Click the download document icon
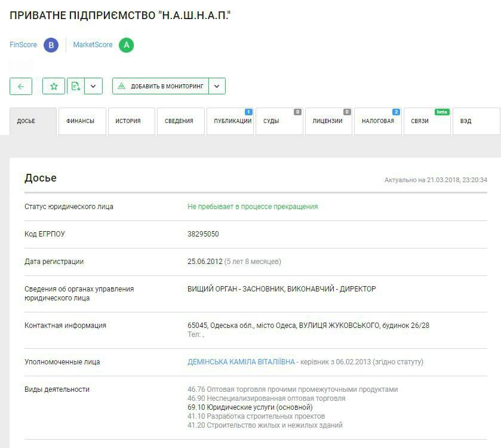The image size is (501, 448). click(x=75, y=86)
